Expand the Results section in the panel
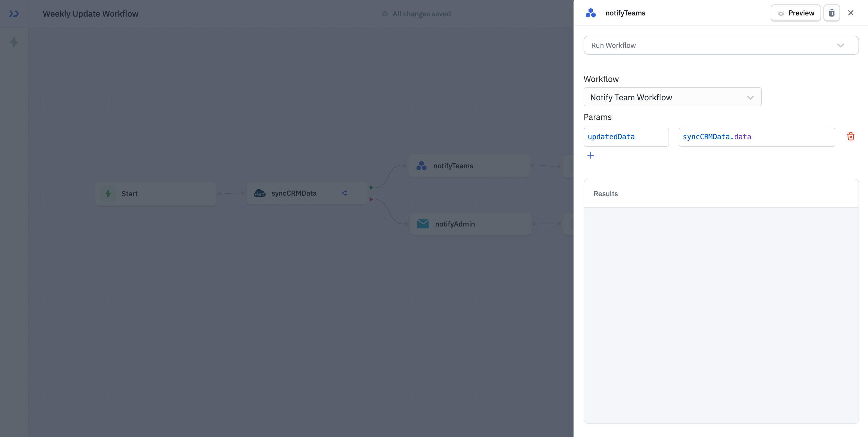This screenshot has height=437, width=868. point(606,193)
